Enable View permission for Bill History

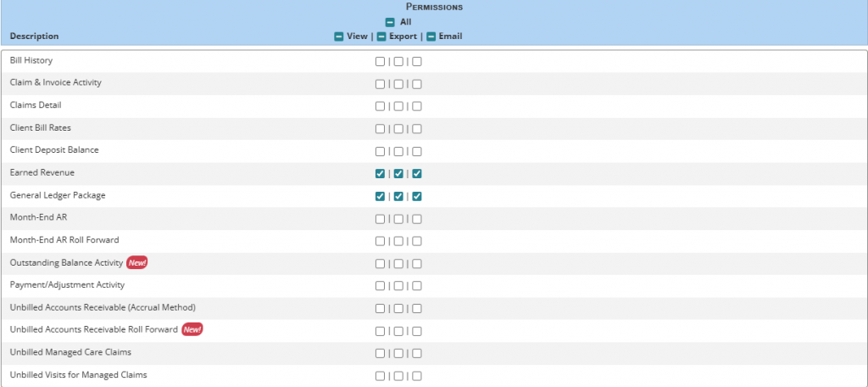[380, 62]
